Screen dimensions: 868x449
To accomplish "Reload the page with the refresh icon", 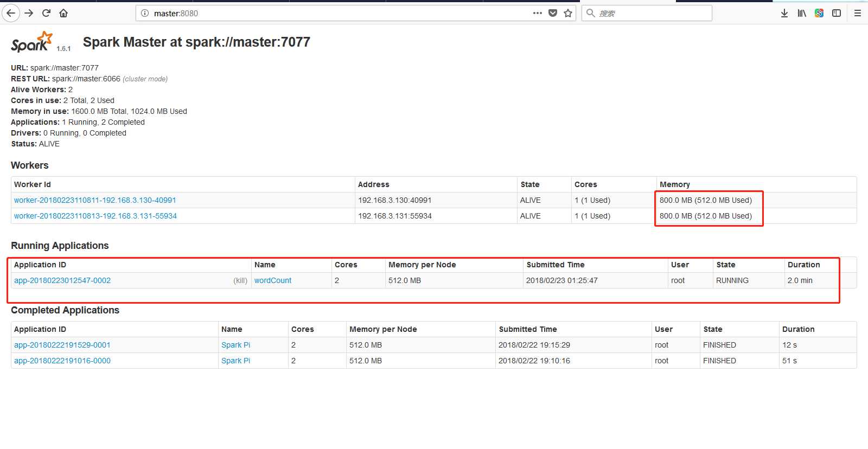I will pyautogui.click(x=46, y=13).
